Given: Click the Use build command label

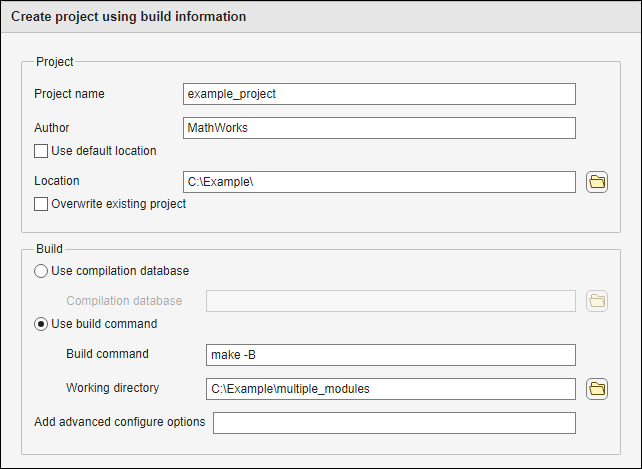Looking at the screenshot, I should [x=103, y=324].
